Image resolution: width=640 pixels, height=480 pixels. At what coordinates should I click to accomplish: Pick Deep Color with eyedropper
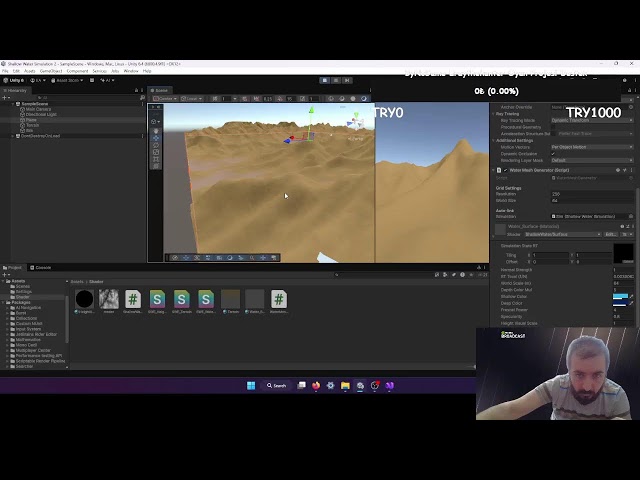click(631, 303)
